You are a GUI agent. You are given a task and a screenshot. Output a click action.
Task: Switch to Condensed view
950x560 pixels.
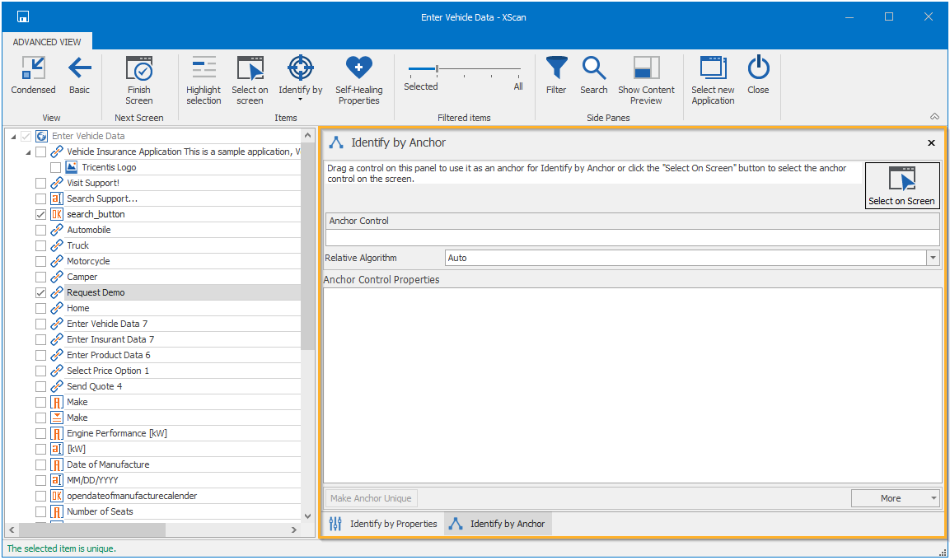33,76
